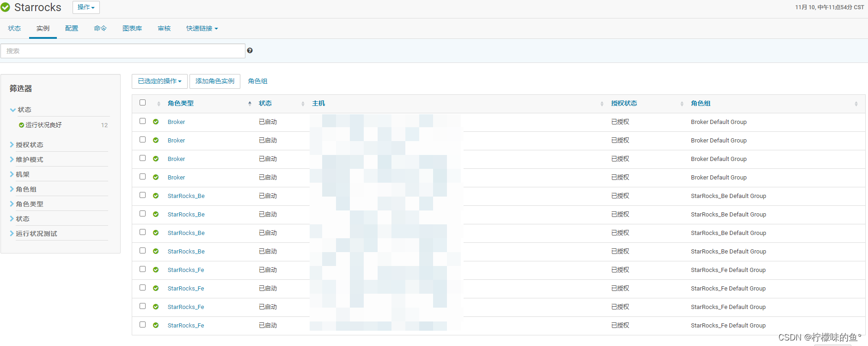Viewport: 868px width, 346px height.
Task: Switch to the 命令 tab
Action: (x=100, y=28)
